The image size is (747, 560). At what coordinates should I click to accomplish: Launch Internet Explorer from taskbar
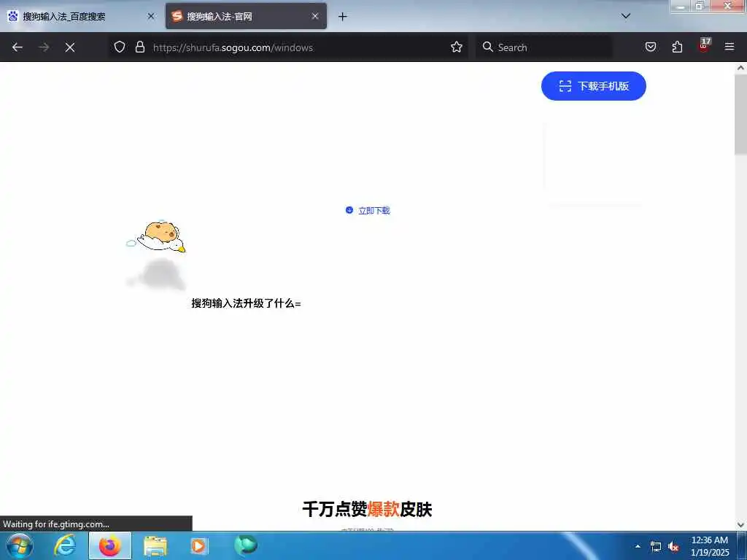point(65,545)
